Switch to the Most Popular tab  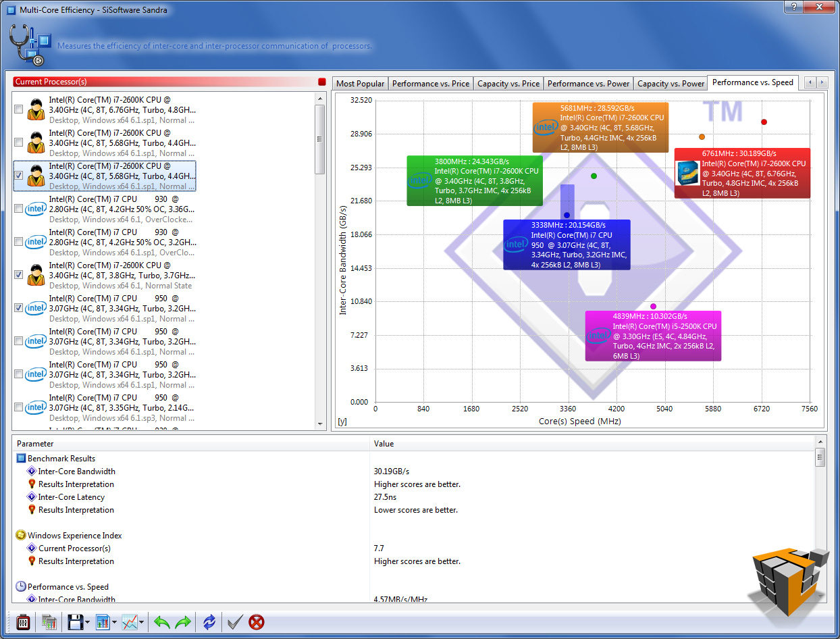[361, 83]
